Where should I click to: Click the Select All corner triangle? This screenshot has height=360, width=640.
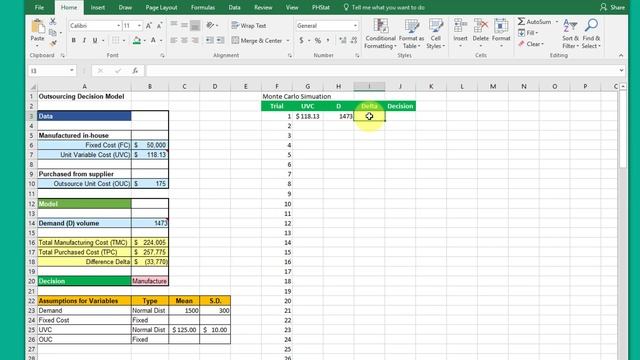[33, 87]
